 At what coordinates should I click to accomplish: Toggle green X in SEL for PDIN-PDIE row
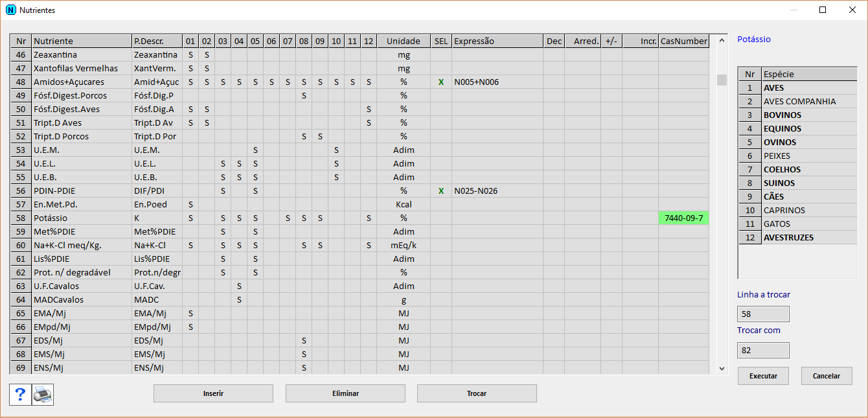pyautogui.click(x=441, y=191)
